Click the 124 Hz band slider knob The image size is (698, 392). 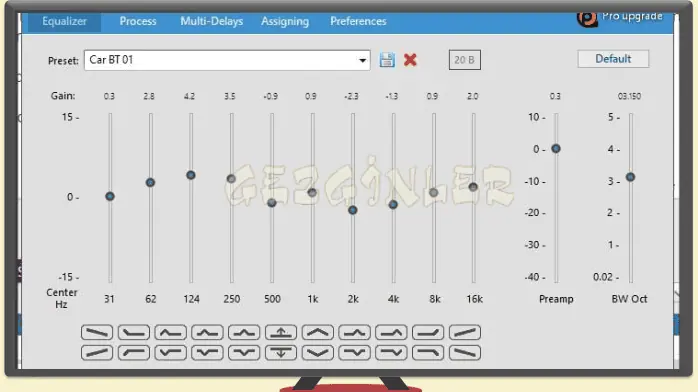pyautogui.click(x=191, y=175)
